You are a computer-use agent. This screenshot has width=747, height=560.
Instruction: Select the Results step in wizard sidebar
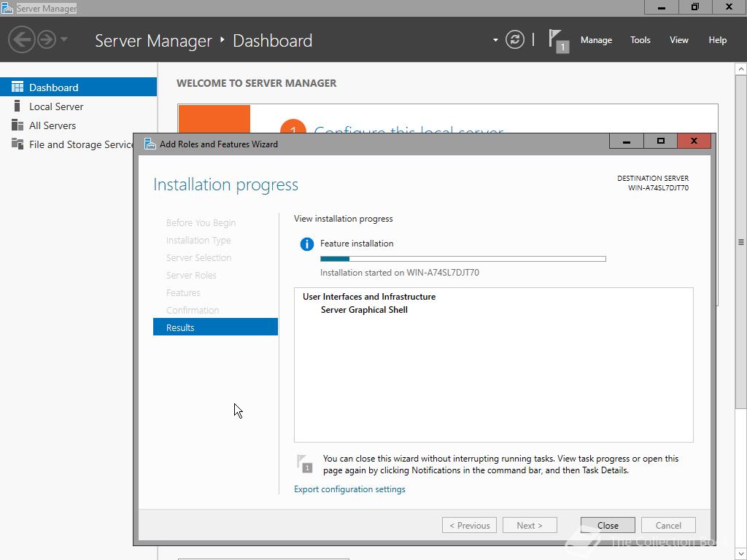click(x=215, y=327)
